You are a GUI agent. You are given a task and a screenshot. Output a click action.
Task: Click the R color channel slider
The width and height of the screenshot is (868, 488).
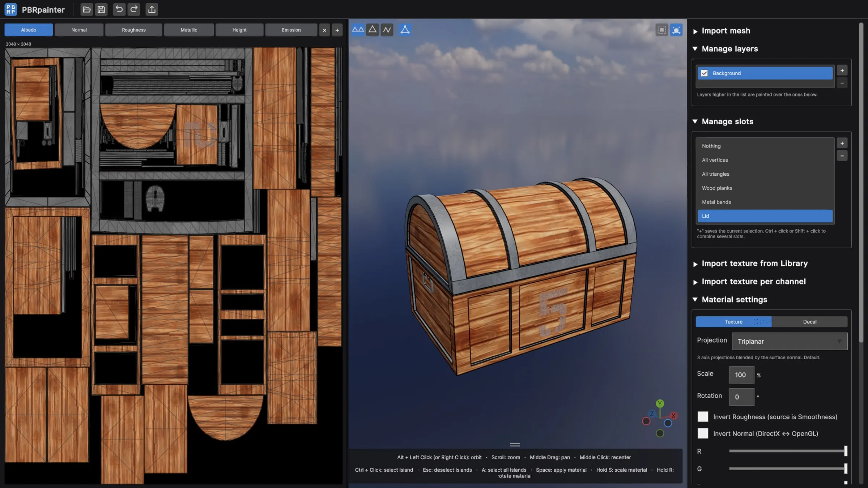click(788, 451)
